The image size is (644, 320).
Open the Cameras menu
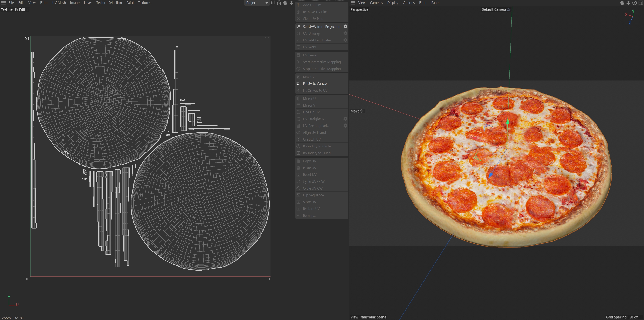pyautogui.click(x=376, y=3)
